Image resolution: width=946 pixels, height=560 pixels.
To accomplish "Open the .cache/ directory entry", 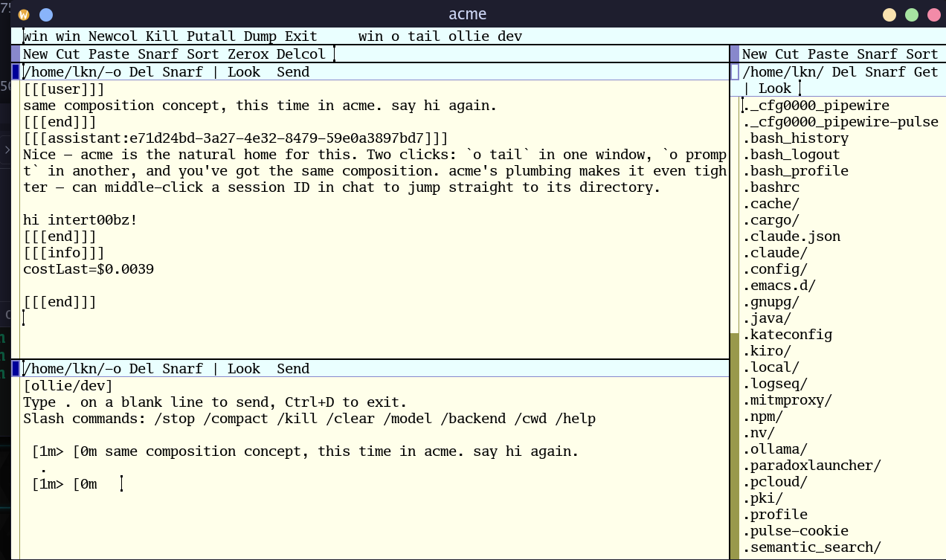I will pos(770,204).
